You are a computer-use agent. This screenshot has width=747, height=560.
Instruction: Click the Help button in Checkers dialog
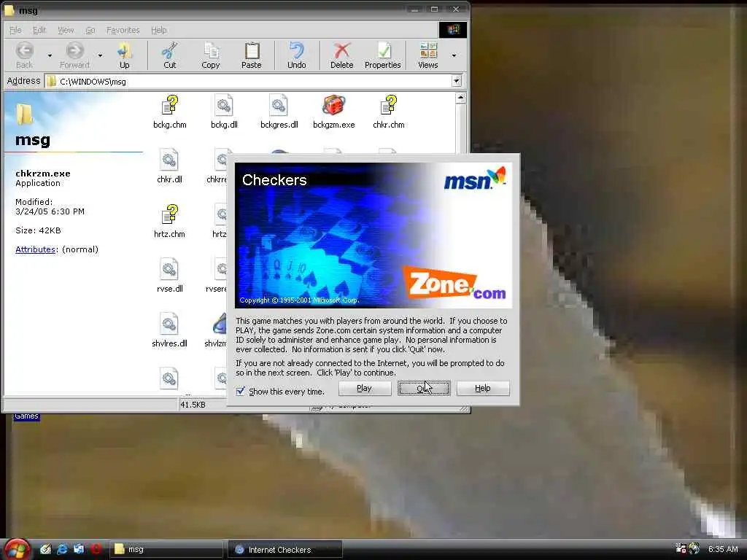point(483,388)
